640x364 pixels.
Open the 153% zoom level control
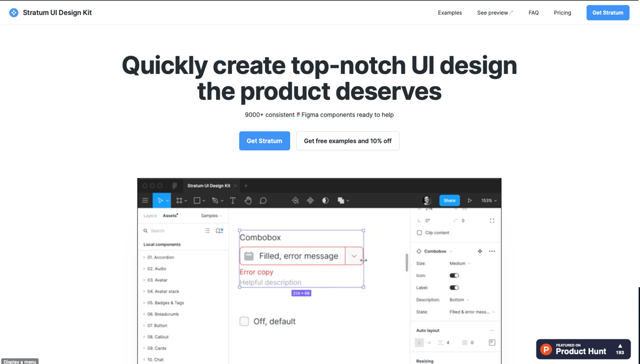(x=488, y=200)
